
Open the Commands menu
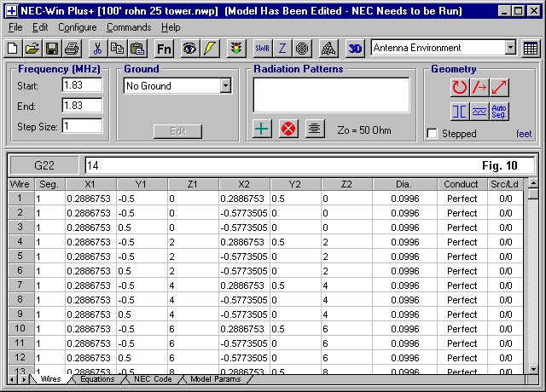(128, 27)
